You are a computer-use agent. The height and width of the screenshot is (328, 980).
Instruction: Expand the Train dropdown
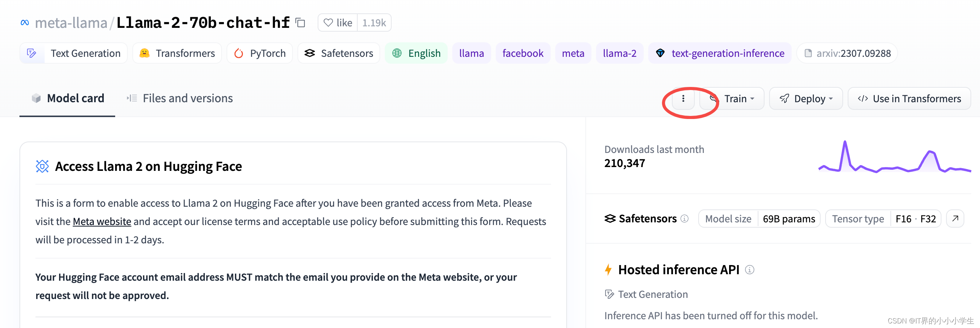coord(732,99)
